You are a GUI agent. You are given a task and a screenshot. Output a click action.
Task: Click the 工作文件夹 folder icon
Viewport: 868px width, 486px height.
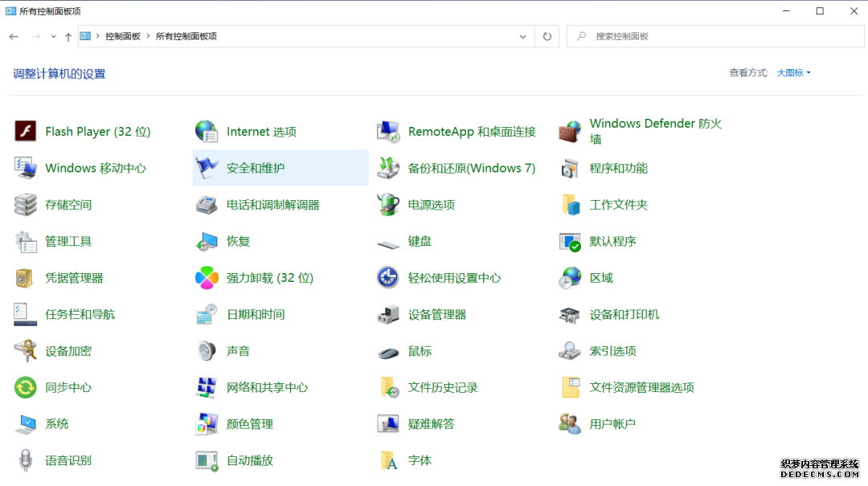pyautogui.click(x=570, y=204)
